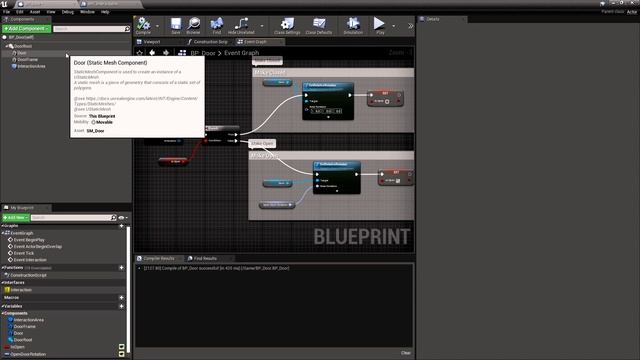The image size is (640, 360).
Task: Click the green Add Component button
Action: 27,29
